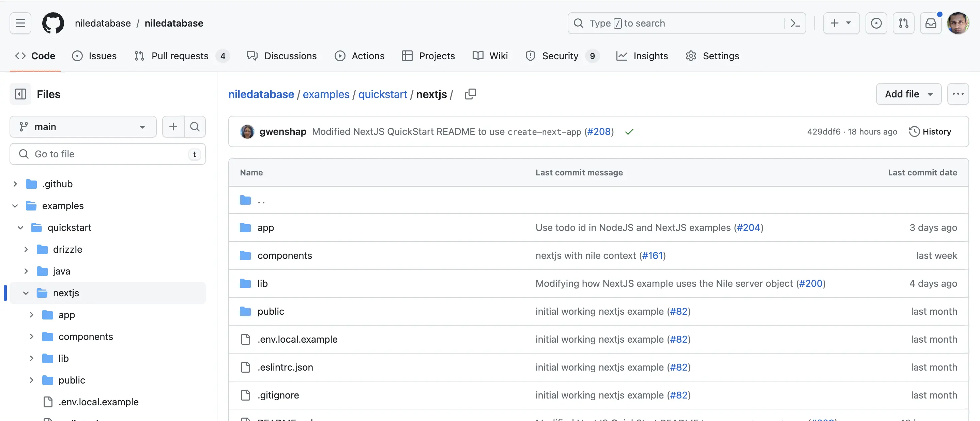Screen dimensions: 980x421
Task: Collapse the Files side panel icon
Action: pyautogui.click(x=20, y=94)
